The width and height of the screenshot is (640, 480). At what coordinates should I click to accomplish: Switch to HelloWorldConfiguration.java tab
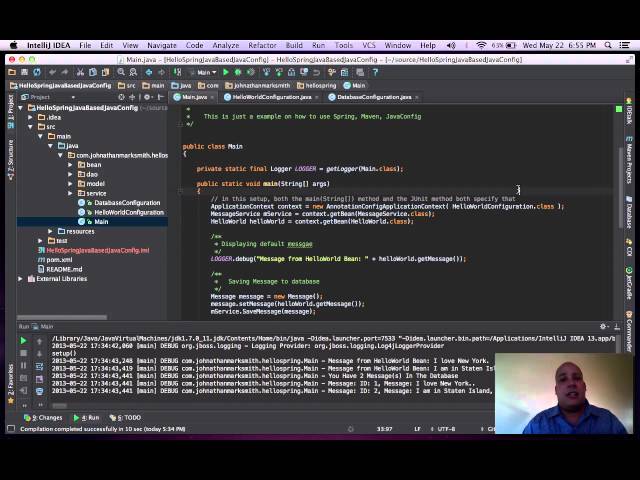tap(271, 97)
